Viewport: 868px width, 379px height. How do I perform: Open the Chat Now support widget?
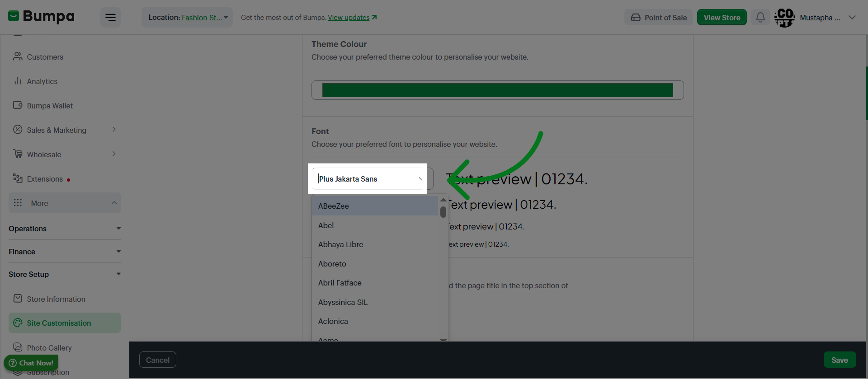(x=31, y=363)
